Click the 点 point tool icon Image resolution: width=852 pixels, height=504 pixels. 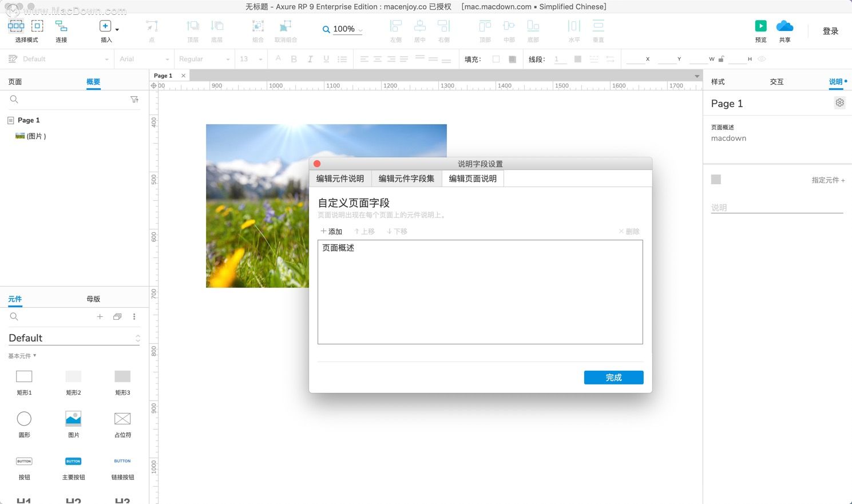pyautogui.click(x=152, y=26)
